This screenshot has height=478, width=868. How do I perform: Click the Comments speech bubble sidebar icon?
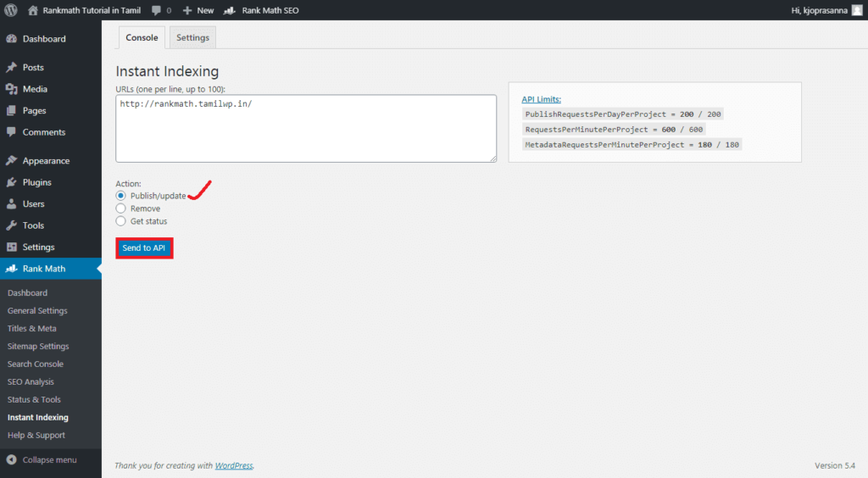coord(11,132)
